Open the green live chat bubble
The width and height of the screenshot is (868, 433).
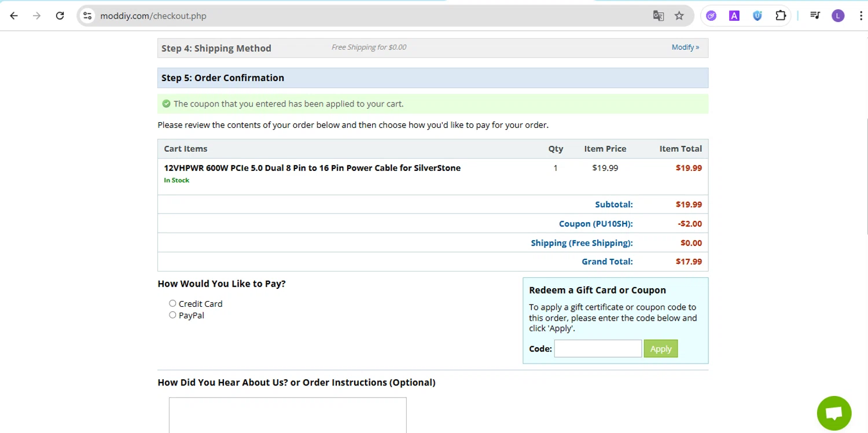click(x=834, y=413)
